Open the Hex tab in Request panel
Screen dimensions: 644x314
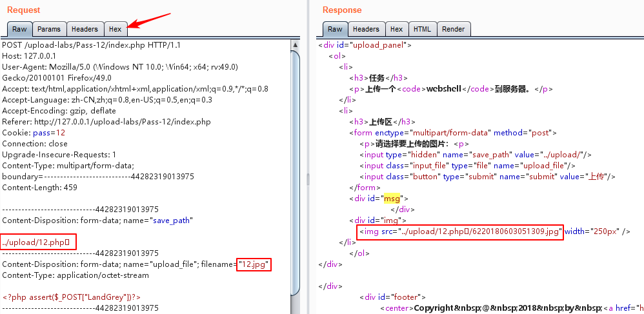point(116,29)
